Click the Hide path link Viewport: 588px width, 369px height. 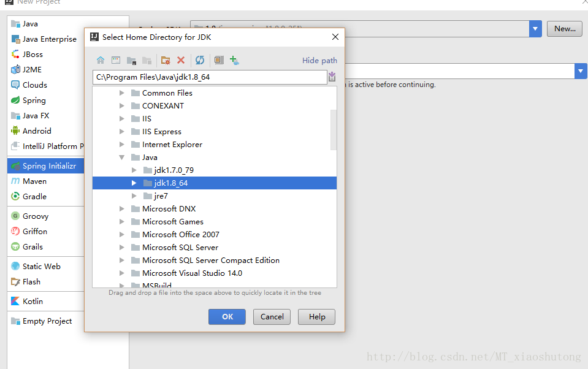point(319,60)
